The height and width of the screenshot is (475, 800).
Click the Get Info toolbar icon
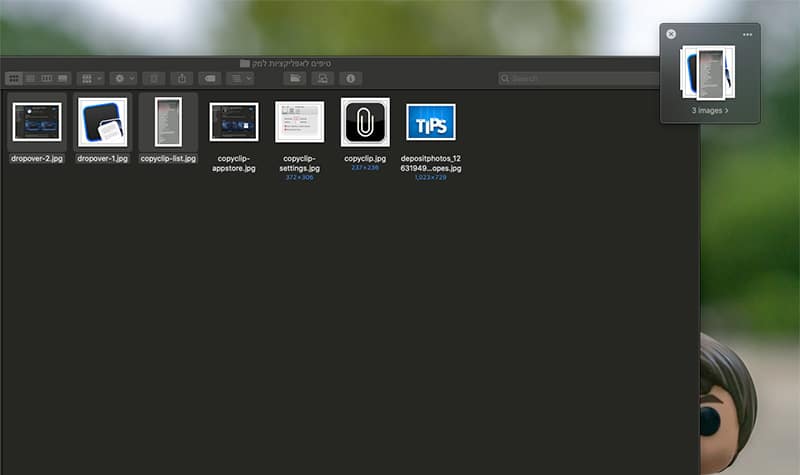350,78
